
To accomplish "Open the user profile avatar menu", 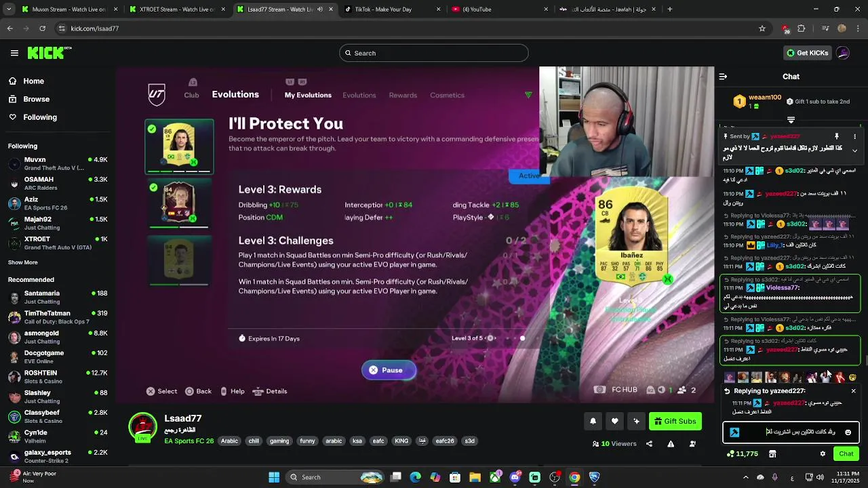I will point(843,53).
